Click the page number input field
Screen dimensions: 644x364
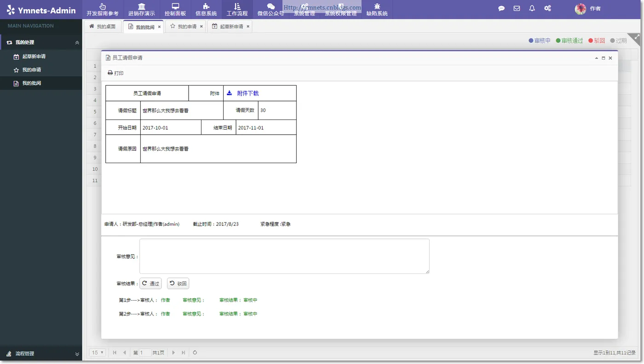(x=145, y=353)
